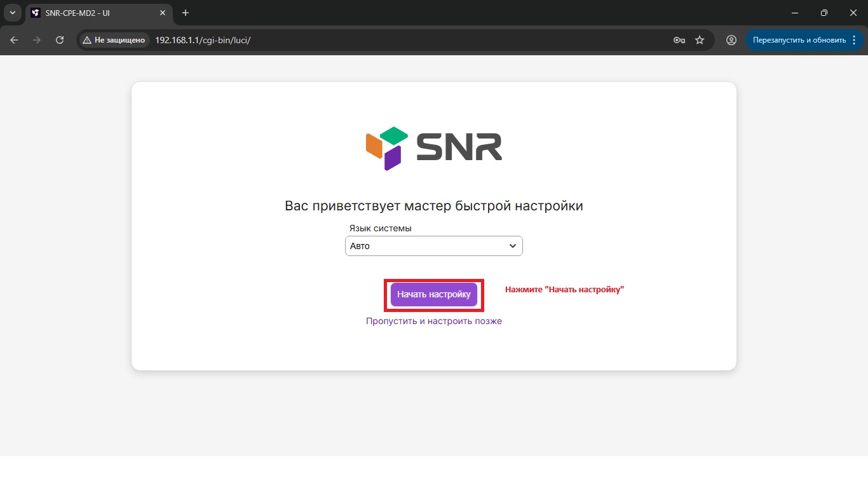Click the "Не защищено" security warning chip
The height and width of the screenshot is (488, 868).
click(x=114, y=40)
